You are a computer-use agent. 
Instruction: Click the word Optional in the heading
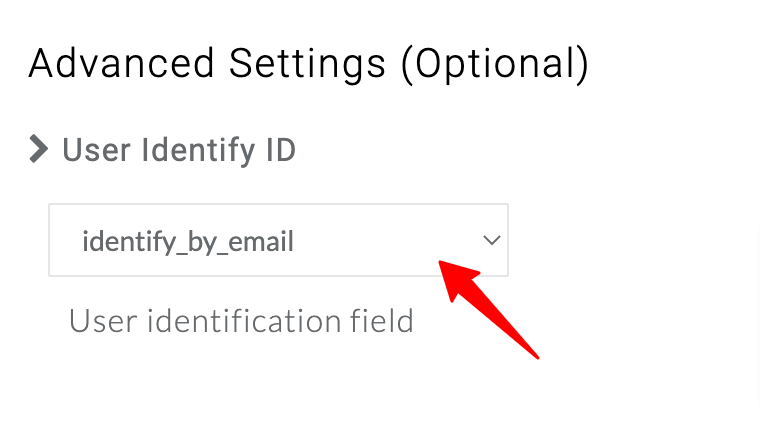click(495, 65)
